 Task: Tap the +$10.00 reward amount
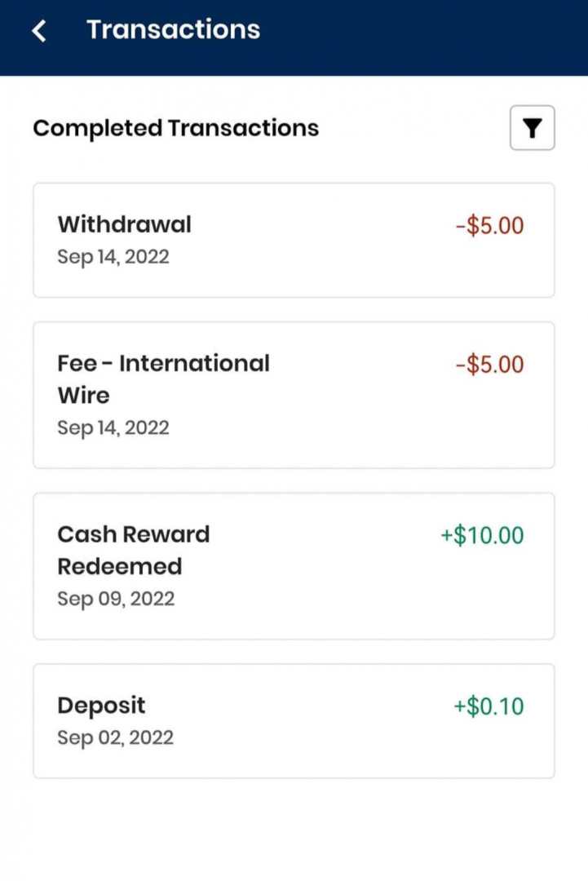(482, 535)
